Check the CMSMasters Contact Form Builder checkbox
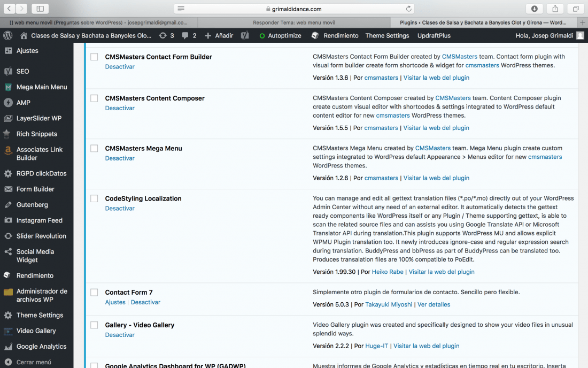 coord(94,57)
